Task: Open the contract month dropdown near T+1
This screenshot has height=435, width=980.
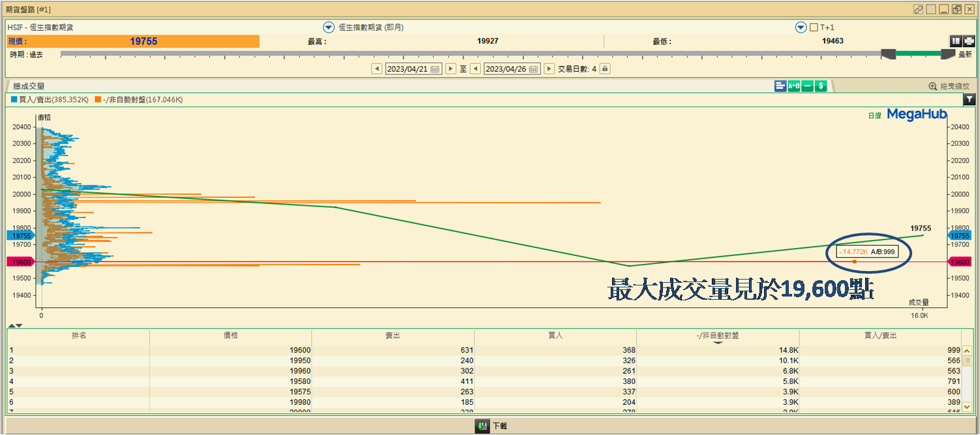Action: coord(801,27)
